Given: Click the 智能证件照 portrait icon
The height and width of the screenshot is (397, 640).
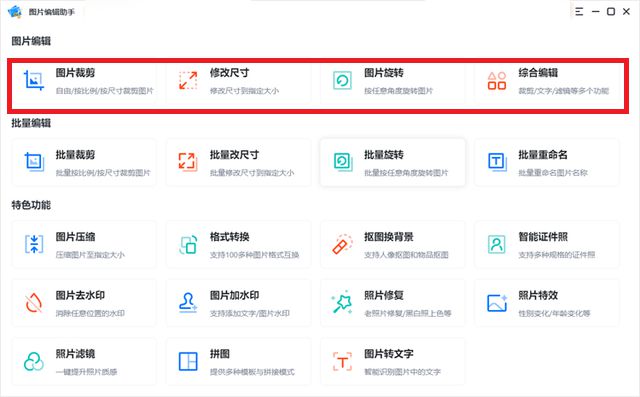Looking at the screenshot, I should tap(497, 244).
